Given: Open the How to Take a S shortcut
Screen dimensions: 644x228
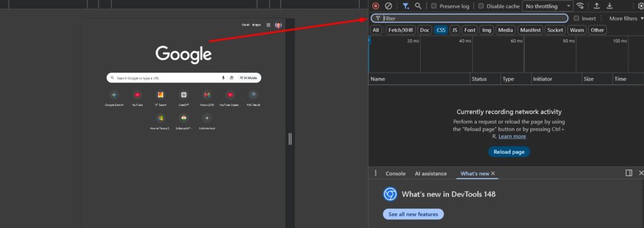Looking at the screenshot, I should pos(160,121).
